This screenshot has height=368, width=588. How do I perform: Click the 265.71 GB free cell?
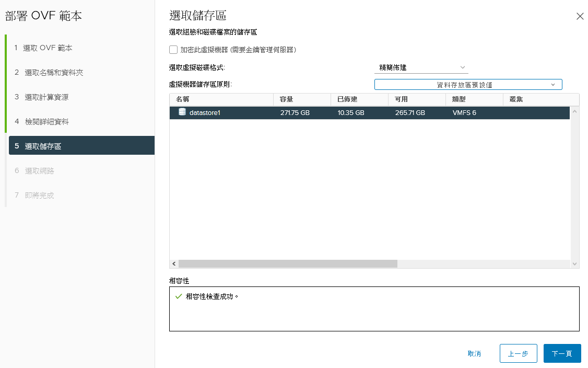[x=410, y=113]
